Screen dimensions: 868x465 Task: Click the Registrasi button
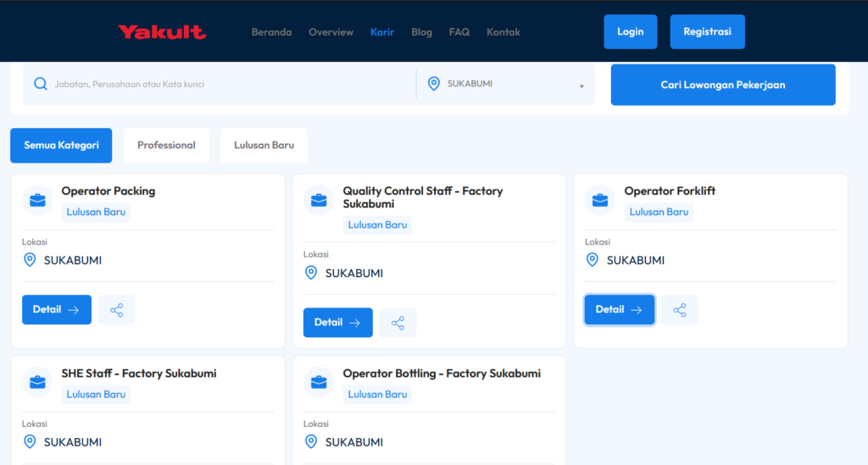708,31
